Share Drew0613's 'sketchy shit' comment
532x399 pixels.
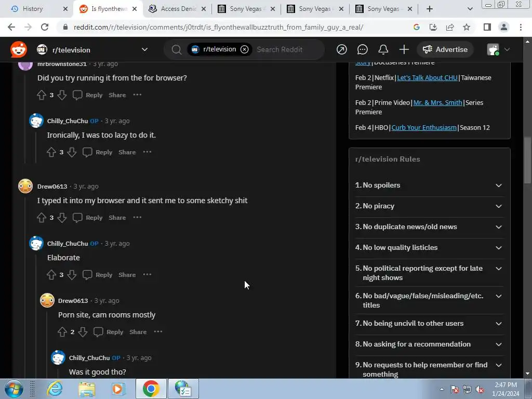coord(117,218)
